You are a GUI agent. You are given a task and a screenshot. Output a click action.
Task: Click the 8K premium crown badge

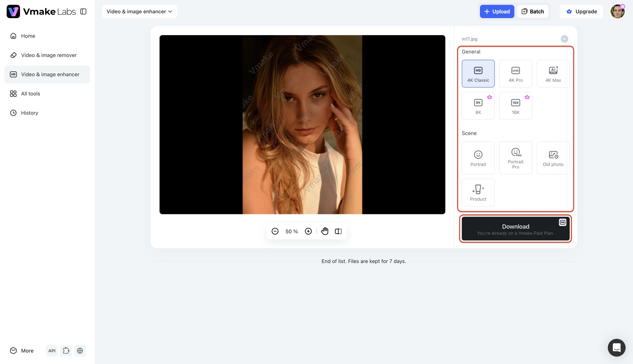tap(489, 97)
